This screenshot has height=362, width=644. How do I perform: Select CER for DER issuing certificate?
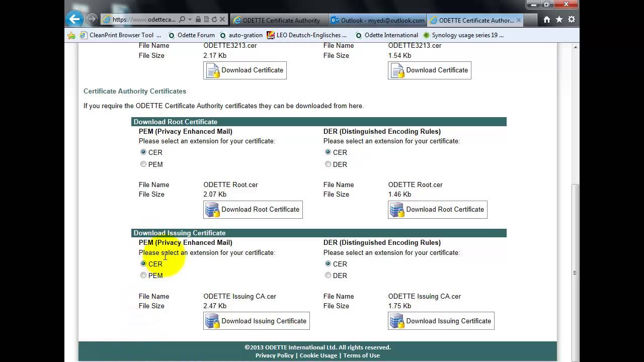328,263
